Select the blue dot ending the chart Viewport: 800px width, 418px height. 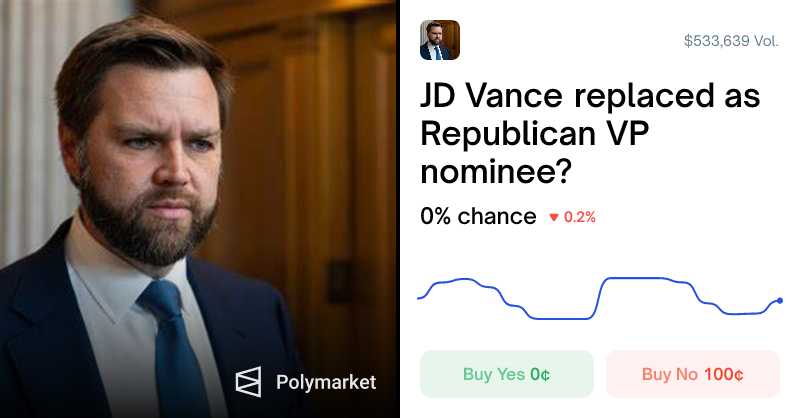coord(780,301)
